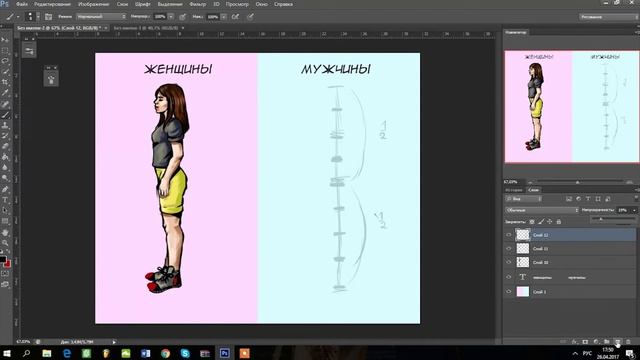Toggle pressure controls size icon
640x360 pixels.
click(250, 17)
